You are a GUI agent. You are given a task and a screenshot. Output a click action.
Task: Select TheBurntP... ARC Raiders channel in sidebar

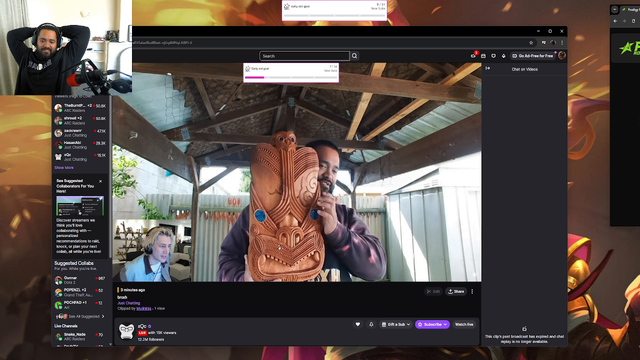tap(81, 108)
